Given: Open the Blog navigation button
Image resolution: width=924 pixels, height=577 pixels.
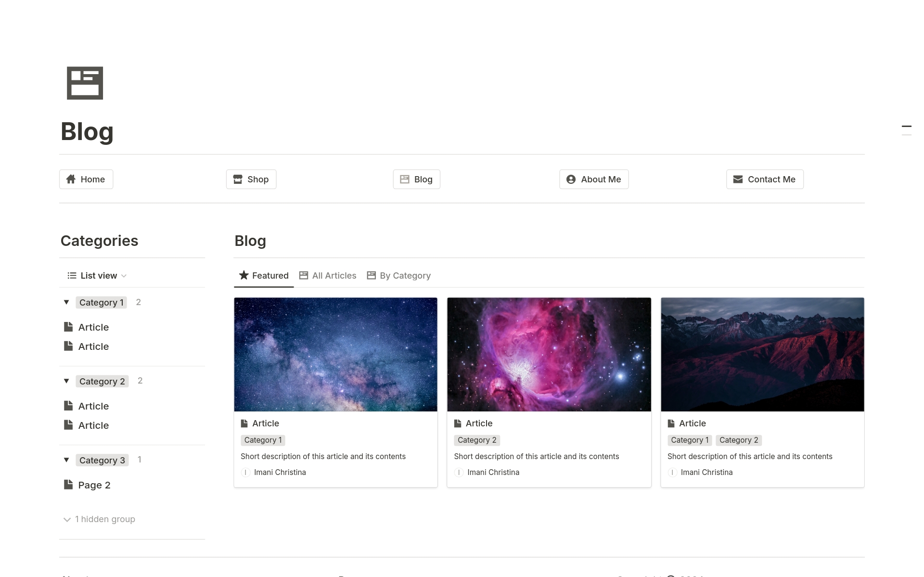Looking at the screenshot, I should click(x=417, y=179).
